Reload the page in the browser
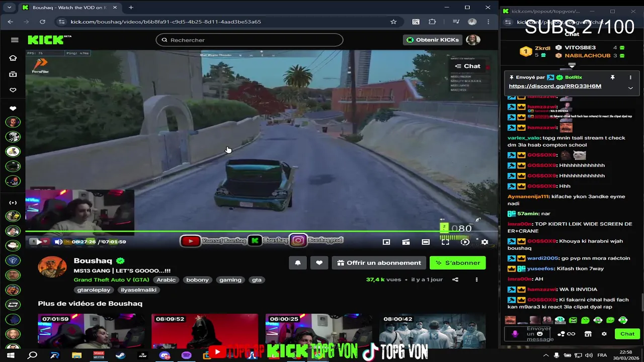644x362 pixels. click(42, 22)
